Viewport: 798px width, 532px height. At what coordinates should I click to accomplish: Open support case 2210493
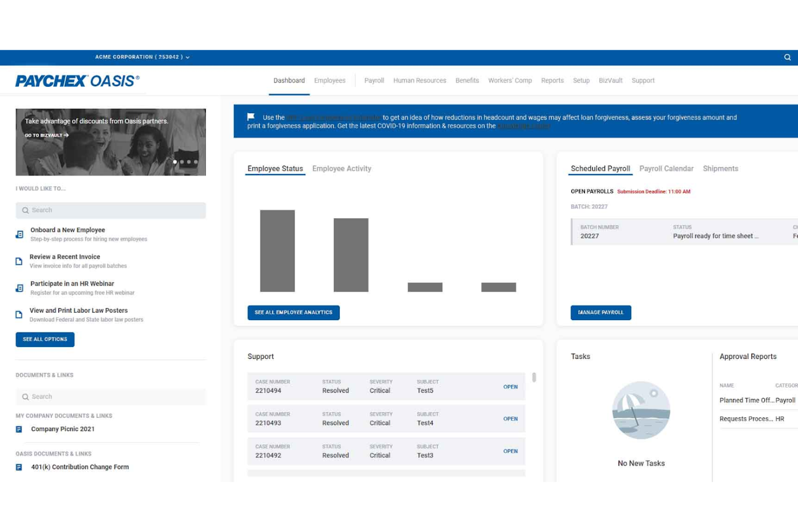(x=510, y=419)
